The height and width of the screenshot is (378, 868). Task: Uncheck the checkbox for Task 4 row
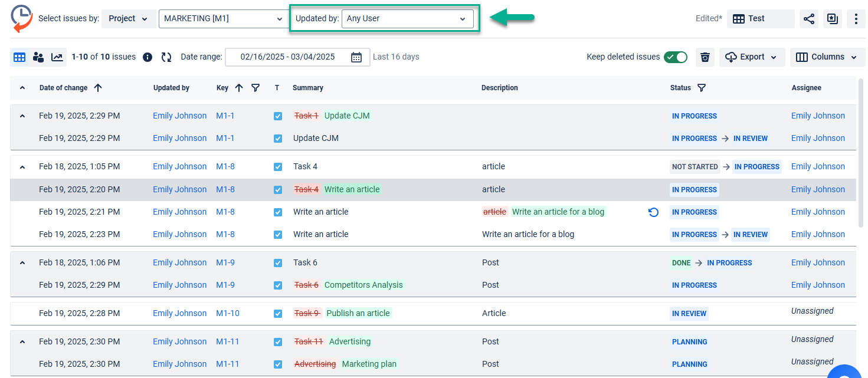pos(278,167)
